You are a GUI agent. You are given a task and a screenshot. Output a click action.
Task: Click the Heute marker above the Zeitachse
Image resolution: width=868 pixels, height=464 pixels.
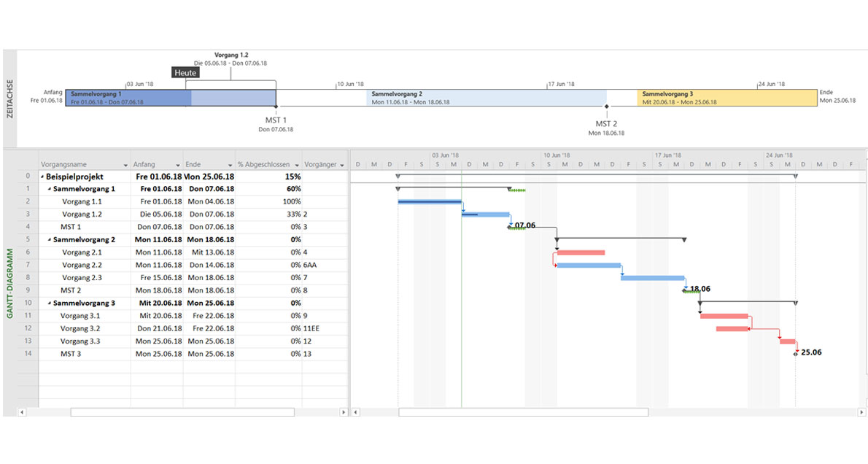click(185, 72)
